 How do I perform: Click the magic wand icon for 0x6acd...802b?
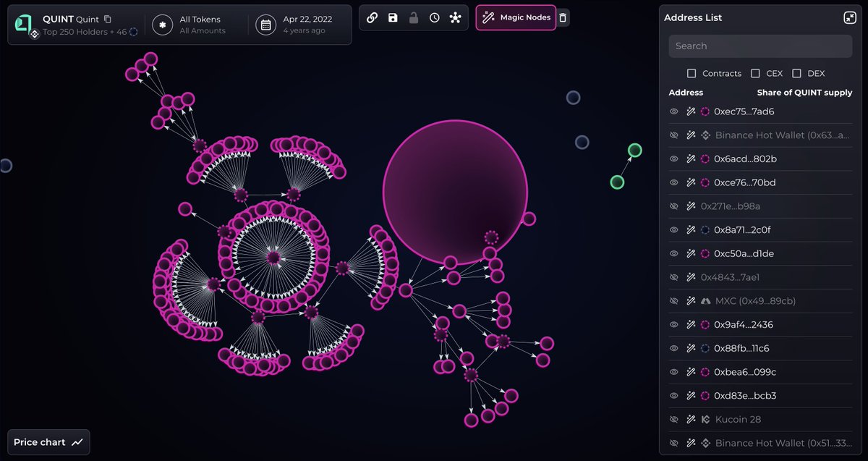tap(691, 158)
